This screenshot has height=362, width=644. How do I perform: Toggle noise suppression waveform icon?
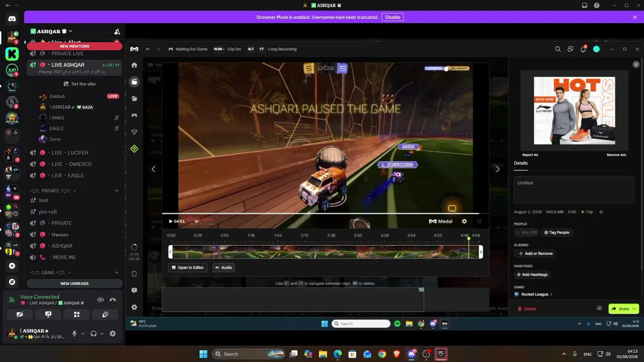pos(101,300)
